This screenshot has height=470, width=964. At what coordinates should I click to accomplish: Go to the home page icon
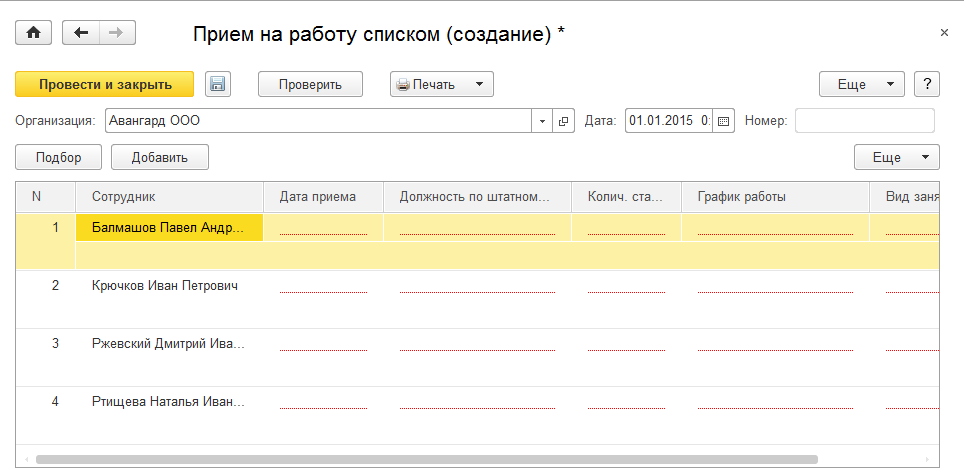coord(33,33)
